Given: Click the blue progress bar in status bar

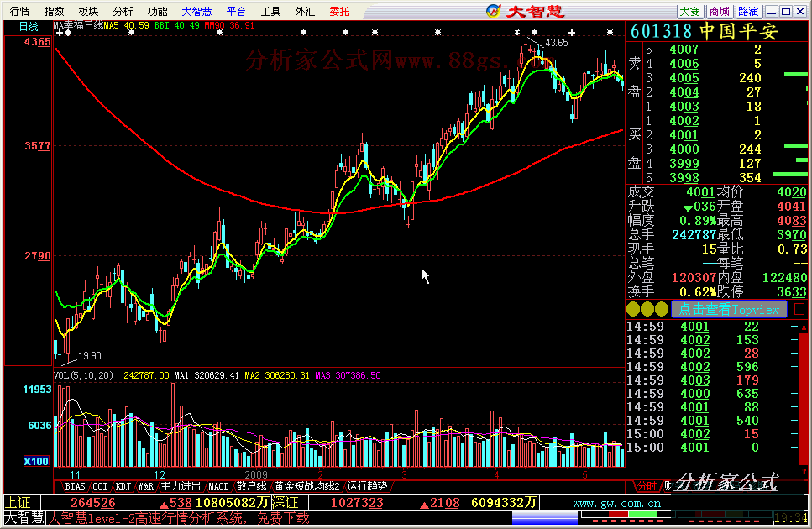Looking at the screenshot, I should [545, 516].
